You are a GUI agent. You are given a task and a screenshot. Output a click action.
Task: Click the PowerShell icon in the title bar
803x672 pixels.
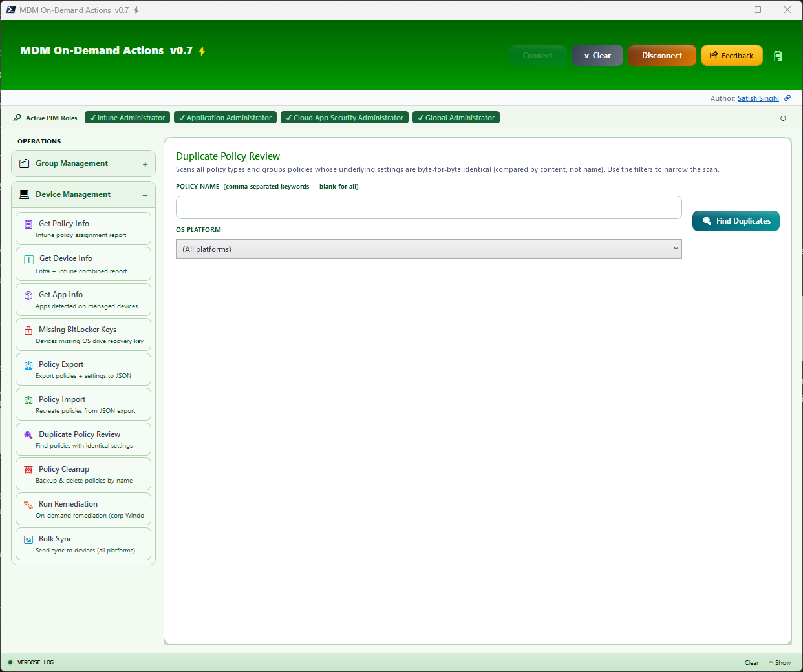point(10,10)
